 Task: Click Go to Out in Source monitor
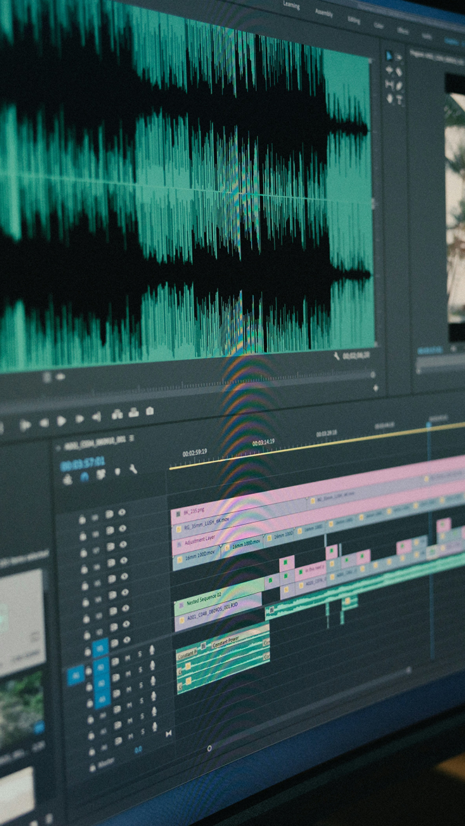[96, 417]
